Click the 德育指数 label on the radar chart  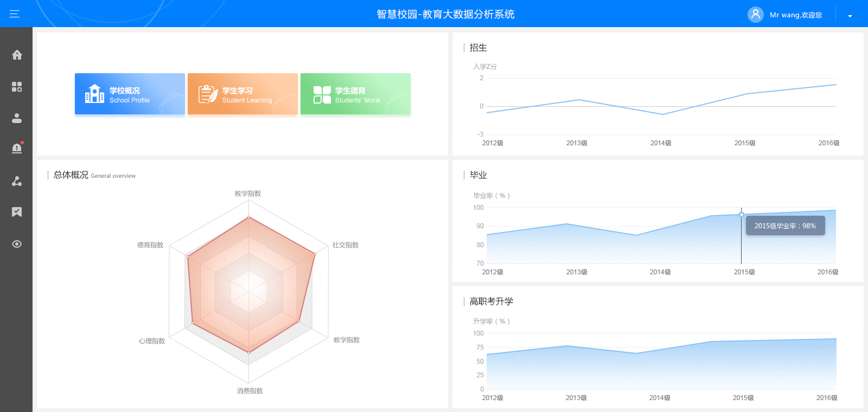tap(150, 245)
